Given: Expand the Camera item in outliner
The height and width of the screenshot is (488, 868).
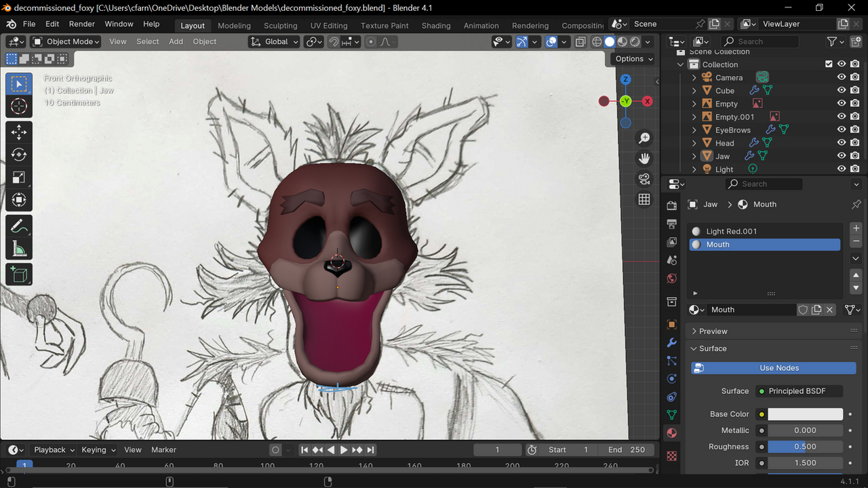Looking at the screenshot, I should (694, 77).
